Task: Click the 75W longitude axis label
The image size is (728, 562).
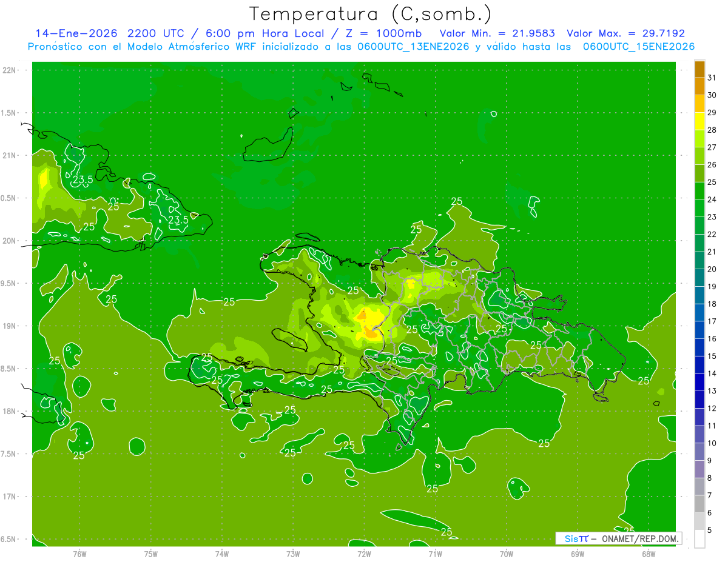Action: [150, 554]
